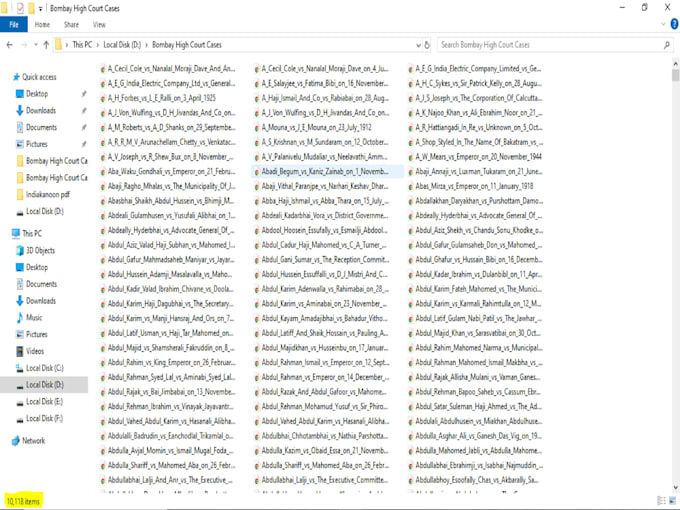Select file A_W_Mears_vs_Emperor_on_20_November_1944

(474, 157)
